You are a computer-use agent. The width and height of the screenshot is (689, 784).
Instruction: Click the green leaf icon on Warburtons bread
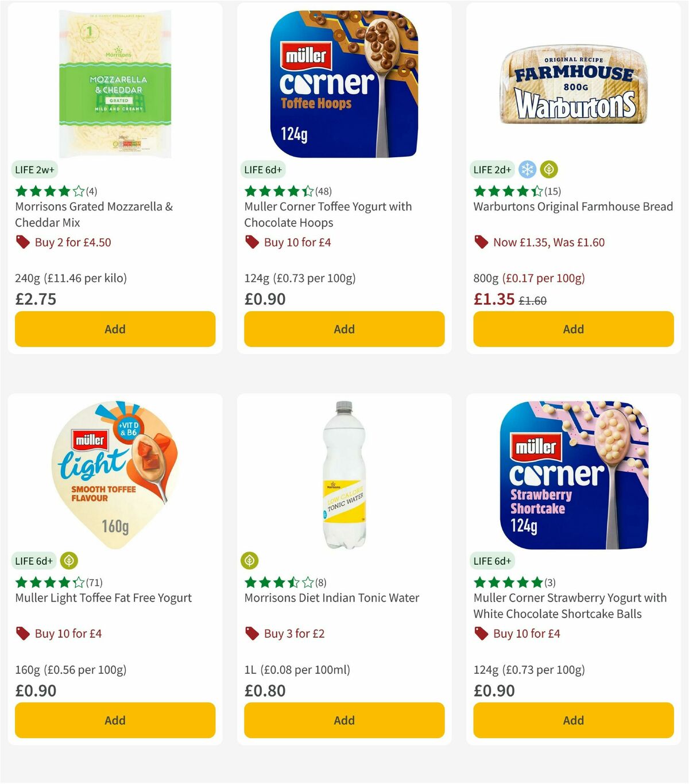pyautogui.click(x=551, y=169)
